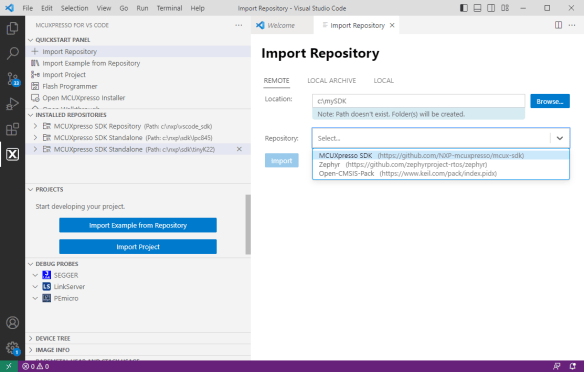
Task: Click the VS Code logo in title bar
Action: point(9,8)
